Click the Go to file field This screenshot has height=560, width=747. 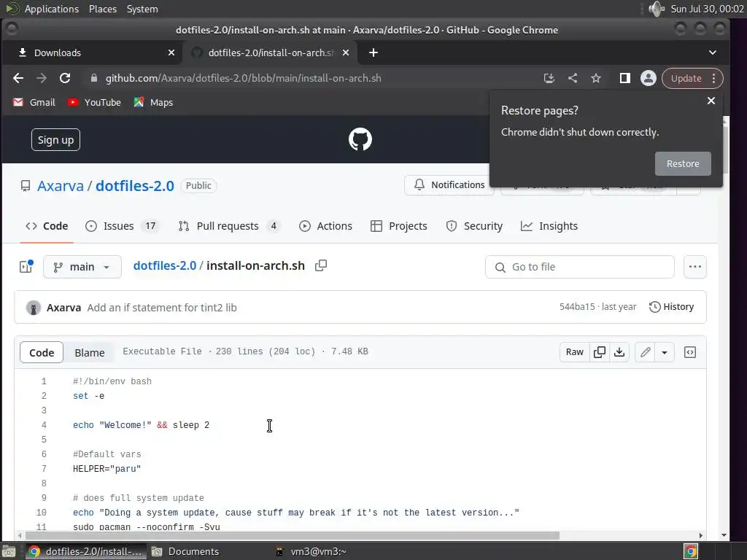tap(580, 267)
